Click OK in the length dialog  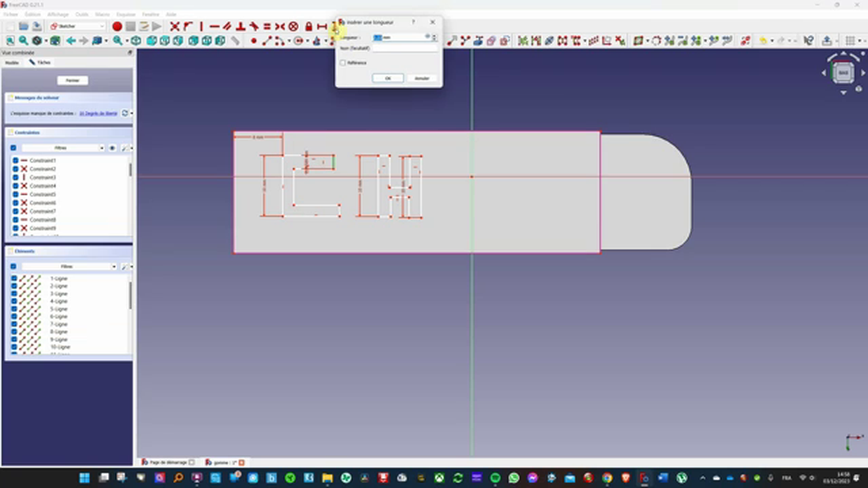pos(387,78)
